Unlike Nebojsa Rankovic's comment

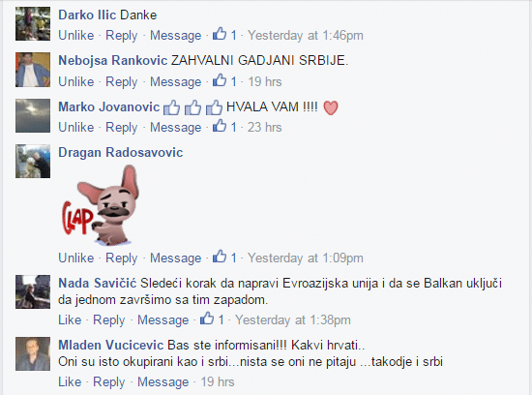(x=76, y=82)
